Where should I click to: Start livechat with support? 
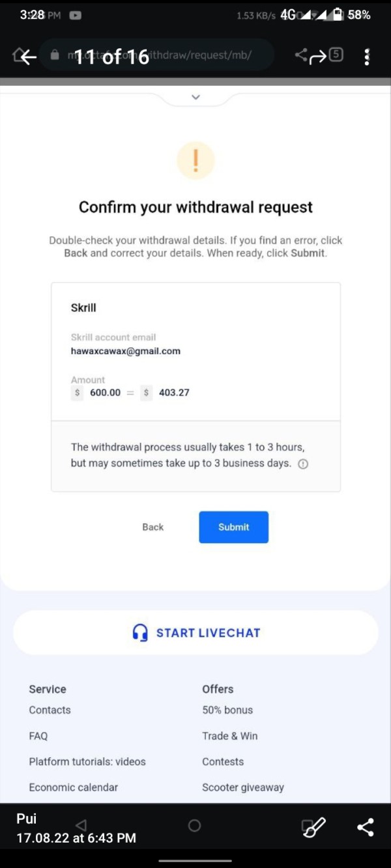pos(195,632)
